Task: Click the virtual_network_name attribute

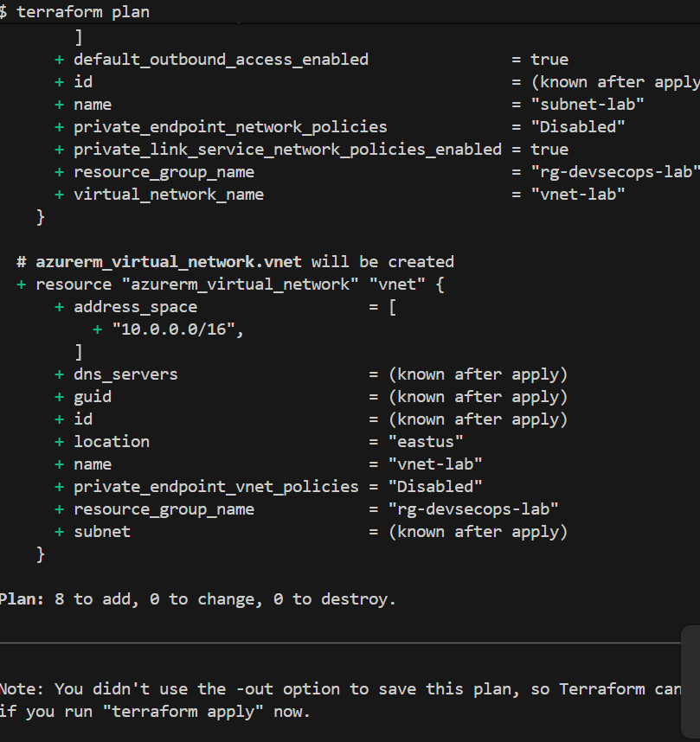Action: (169, 195)
